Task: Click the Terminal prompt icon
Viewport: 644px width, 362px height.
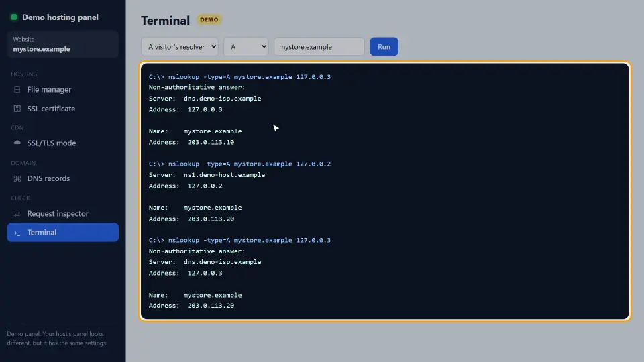Action: pyautogui.click(x=17, y=233)
